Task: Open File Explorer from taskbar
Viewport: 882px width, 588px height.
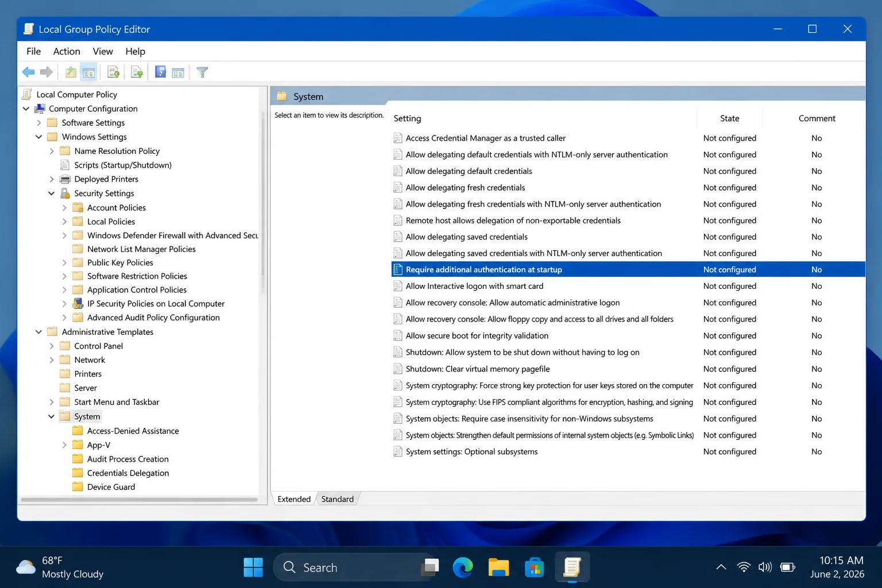Action: coord(498,567)
